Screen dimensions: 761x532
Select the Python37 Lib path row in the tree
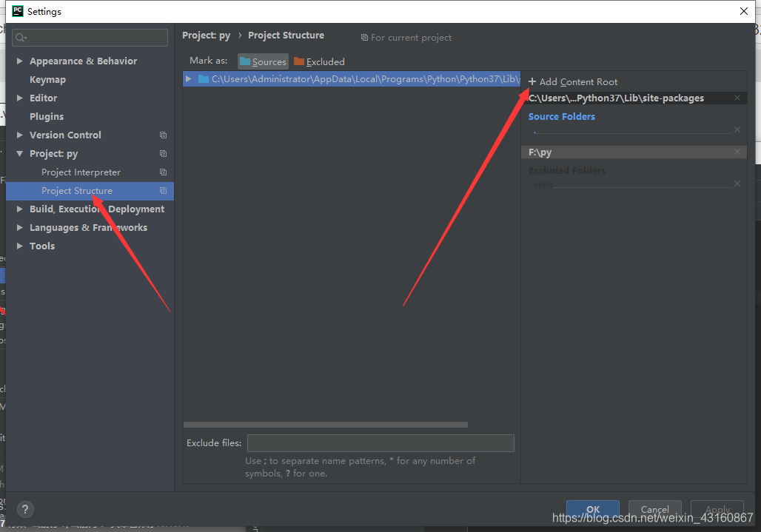pos(352,79)
